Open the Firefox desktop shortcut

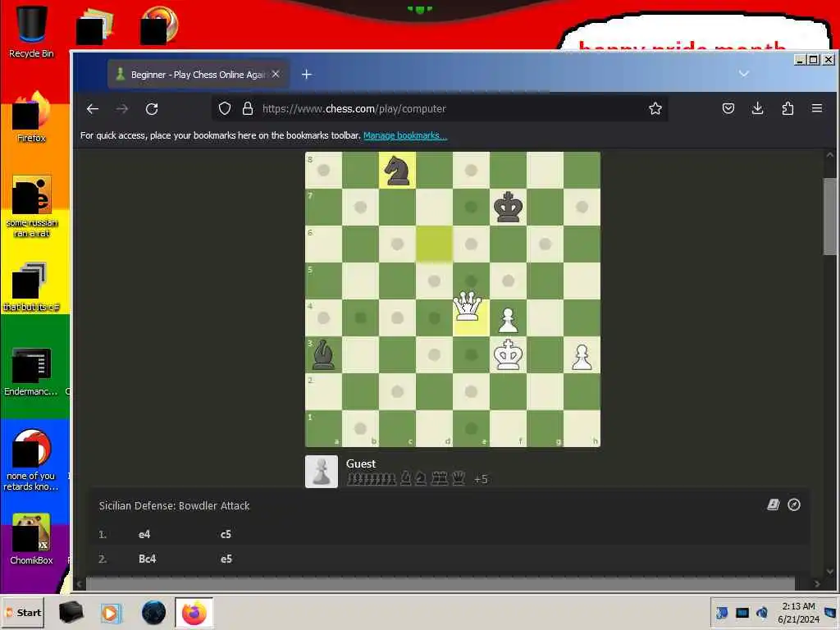point(31,116)
